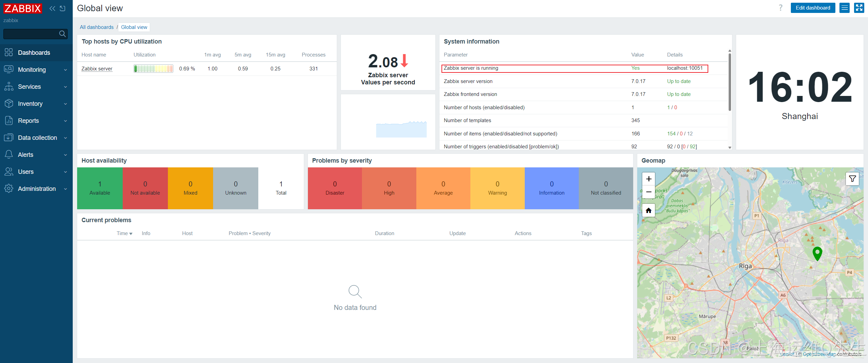Open the Administration menu item
The height and width of the screenshot is (363, 868).
tap(36, 188)
